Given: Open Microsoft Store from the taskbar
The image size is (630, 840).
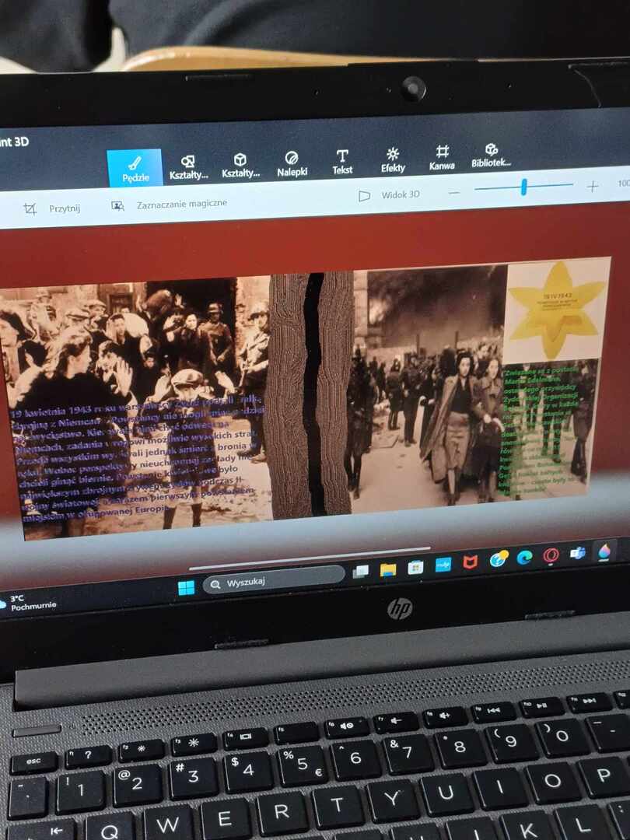Looking at the screenshot, I should pos(415,568).
